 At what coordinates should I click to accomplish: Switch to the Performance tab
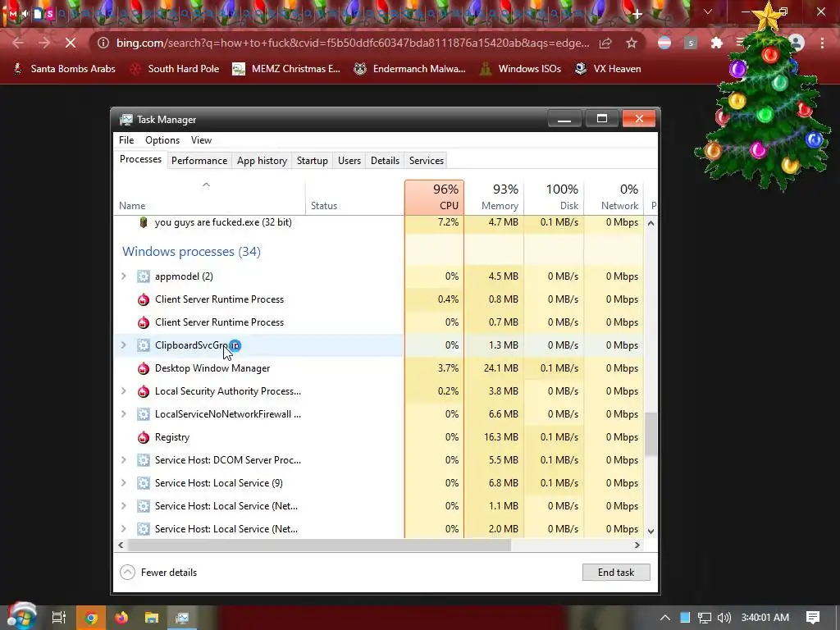[199, 161]
